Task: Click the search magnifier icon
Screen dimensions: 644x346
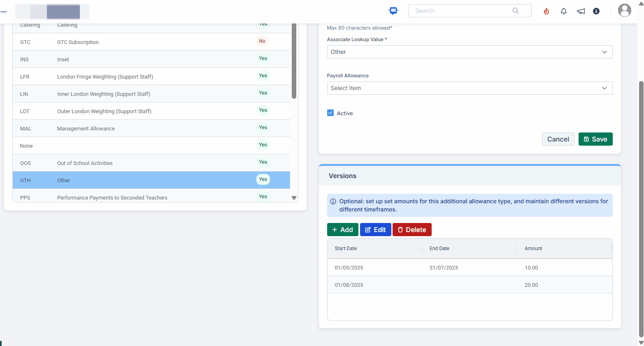Action: [515, 11]
